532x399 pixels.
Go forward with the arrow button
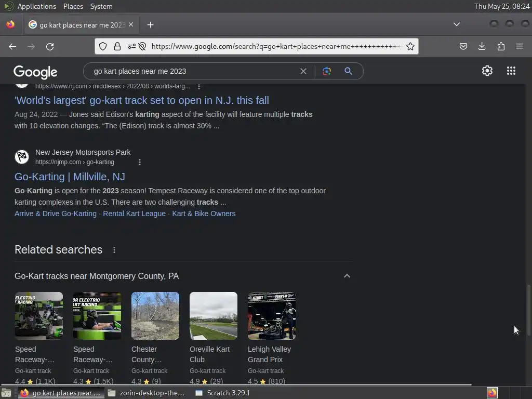(x=31, y=46)
